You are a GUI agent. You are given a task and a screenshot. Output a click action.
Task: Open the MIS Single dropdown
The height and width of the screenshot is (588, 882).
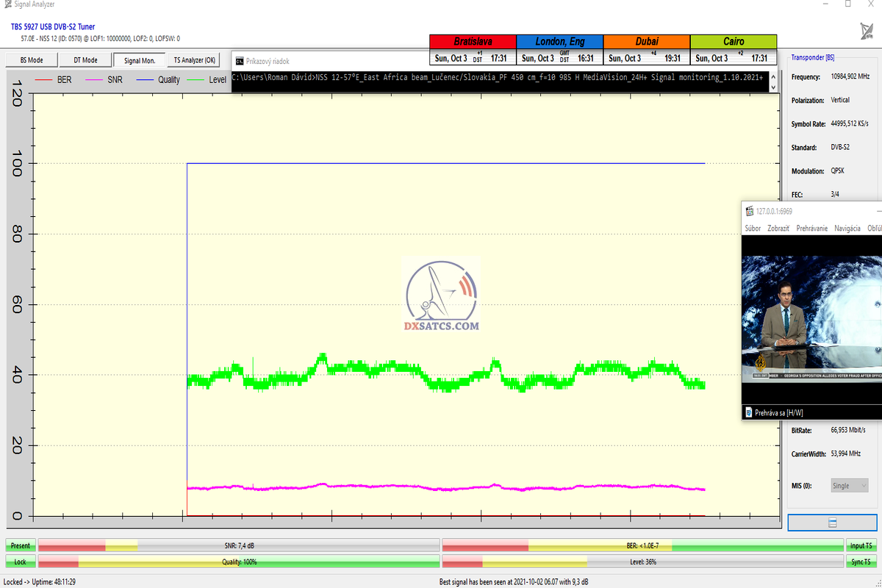849,486
